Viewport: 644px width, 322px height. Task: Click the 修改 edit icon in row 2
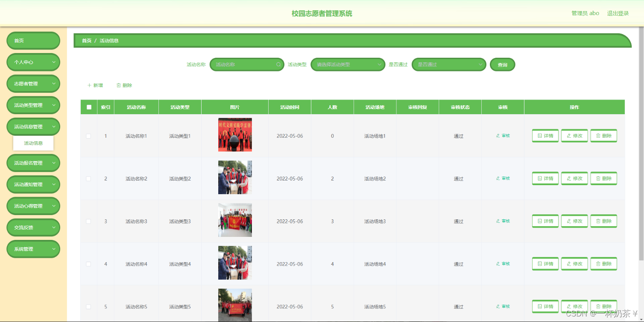(569, 178)
